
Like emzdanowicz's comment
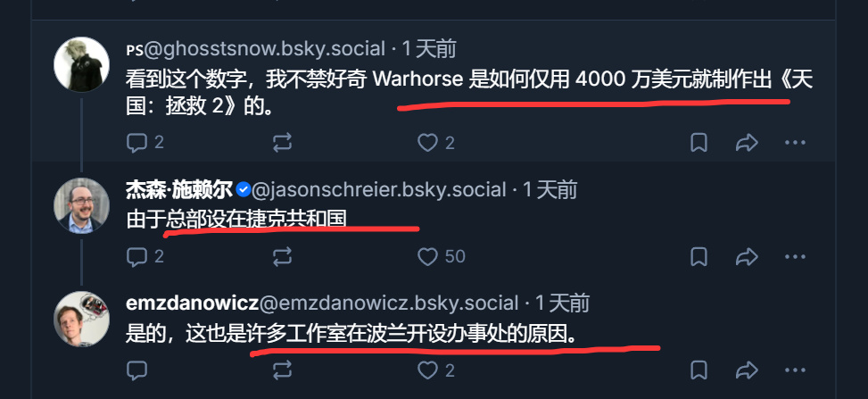427,370
